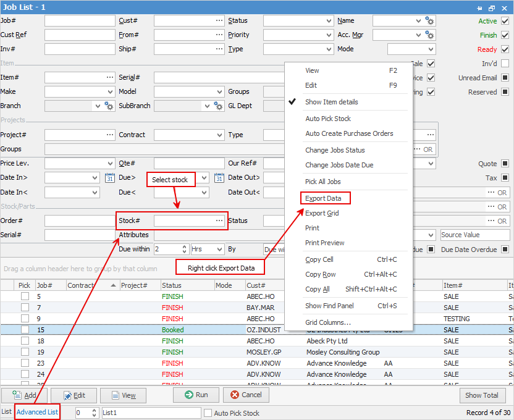Viewport: 514px width, 420px height.
Task: Click the List1 name field
Action: pyautogui.click(x=151, y=413)
